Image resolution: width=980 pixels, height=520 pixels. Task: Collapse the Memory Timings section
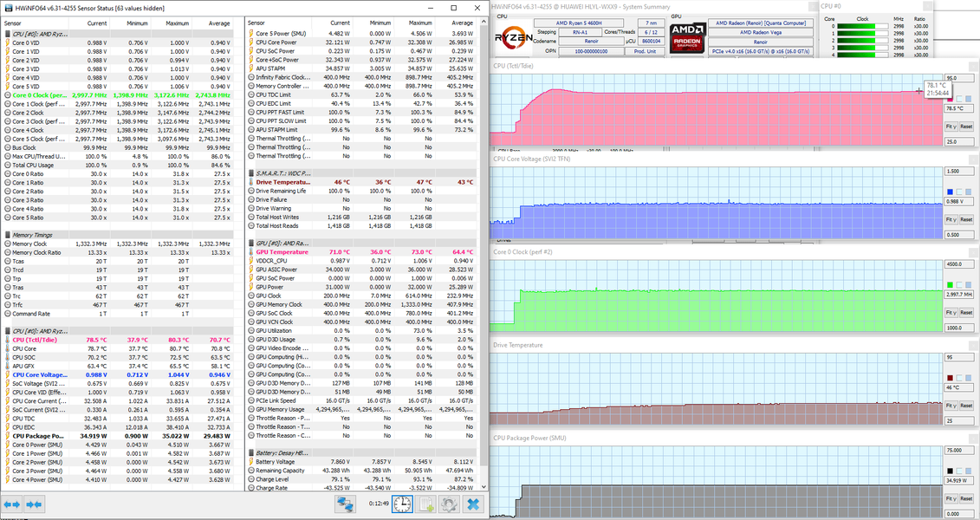(8, 235)
